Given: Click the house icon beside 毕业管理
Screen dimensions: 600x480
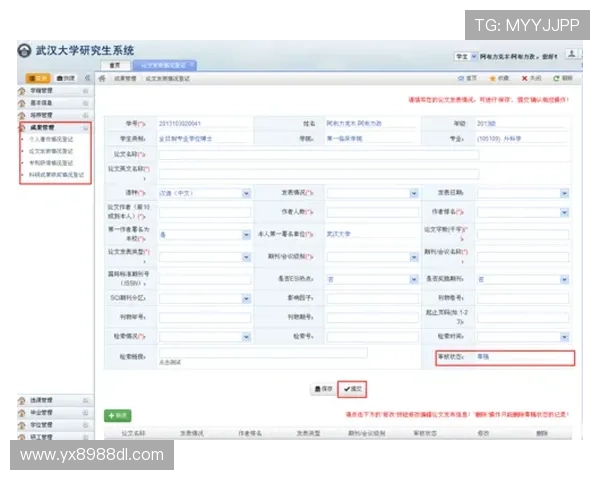Looking at the screenshot, I should coord(22,413).
